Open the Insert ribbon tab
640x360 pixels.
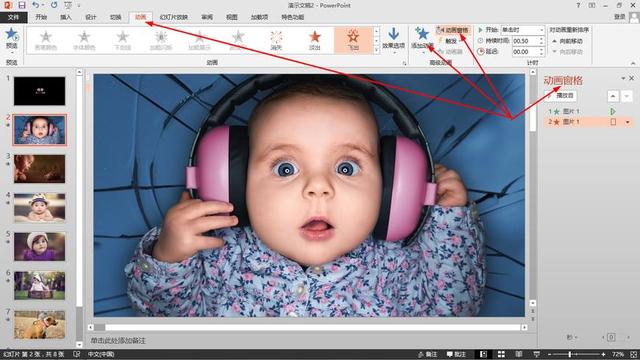tap(66, 17)
